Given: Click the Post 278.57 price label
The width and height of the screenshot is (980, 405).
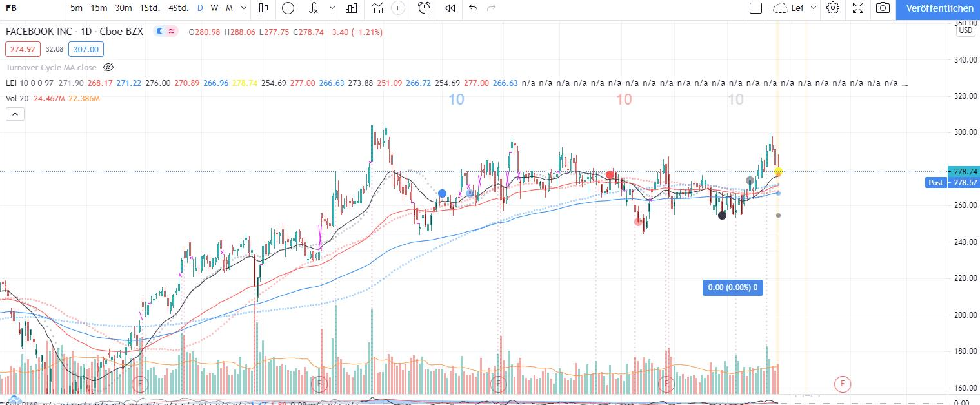Looking at the screenshot, I should coord(952,183).
